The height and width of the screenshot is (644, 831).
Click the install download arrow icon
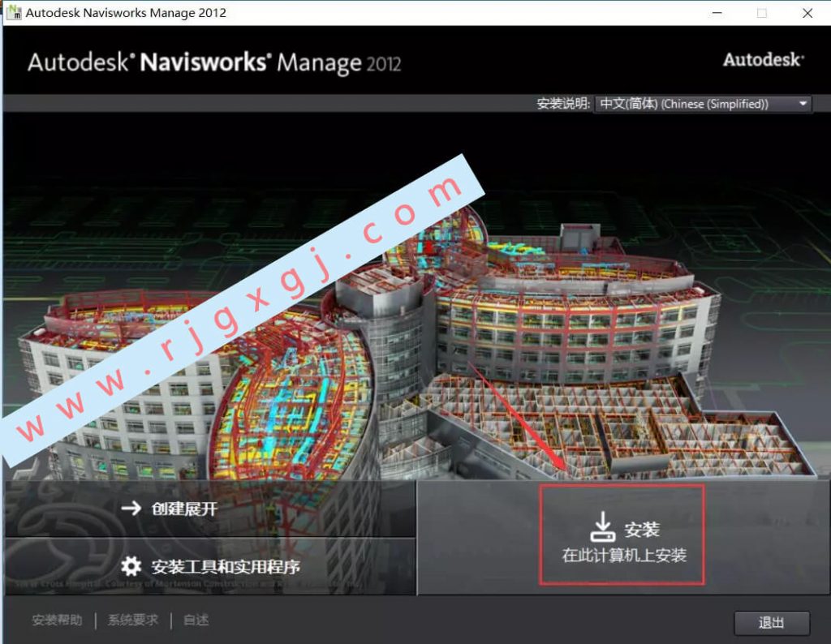tap(603, 526)
